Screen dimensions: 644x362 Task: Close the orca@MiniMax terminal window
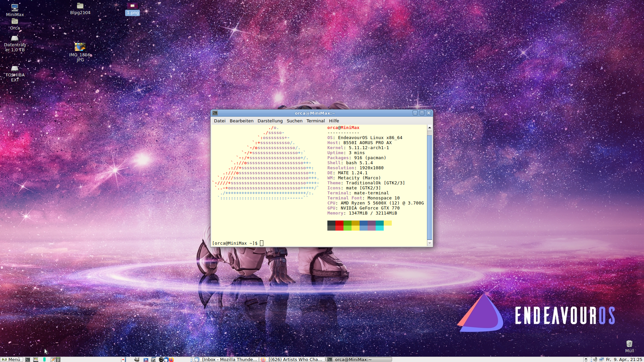coord(429,113)
